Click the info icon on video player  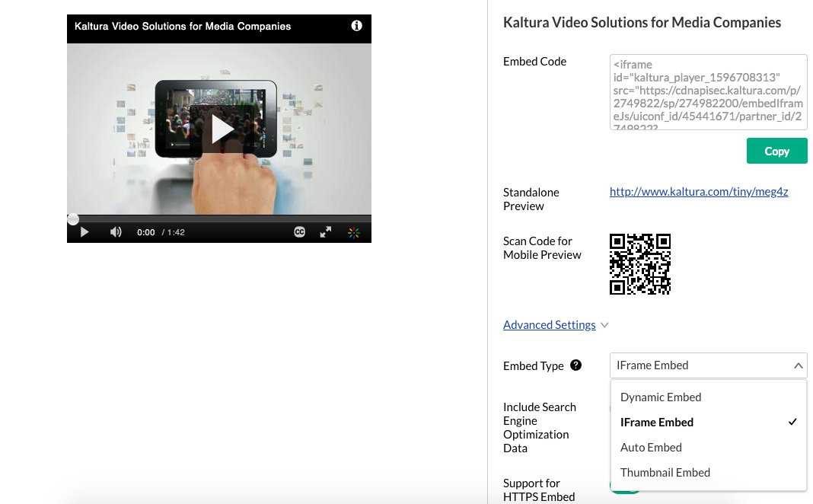click(356, 26)
